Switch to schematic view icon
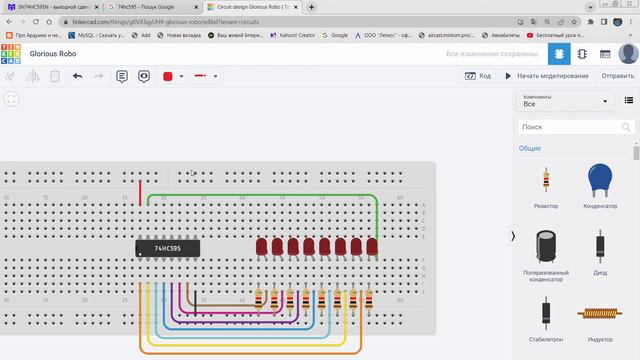The height and width of the screenshot is (360, 640). 582,54
